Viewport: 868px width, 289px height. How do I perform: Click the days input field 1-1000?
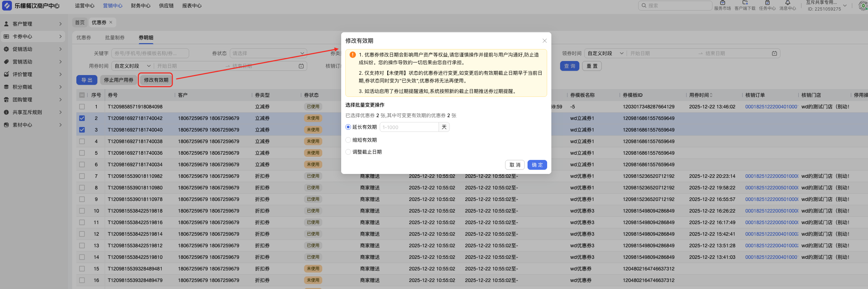[x=409, y=127]
